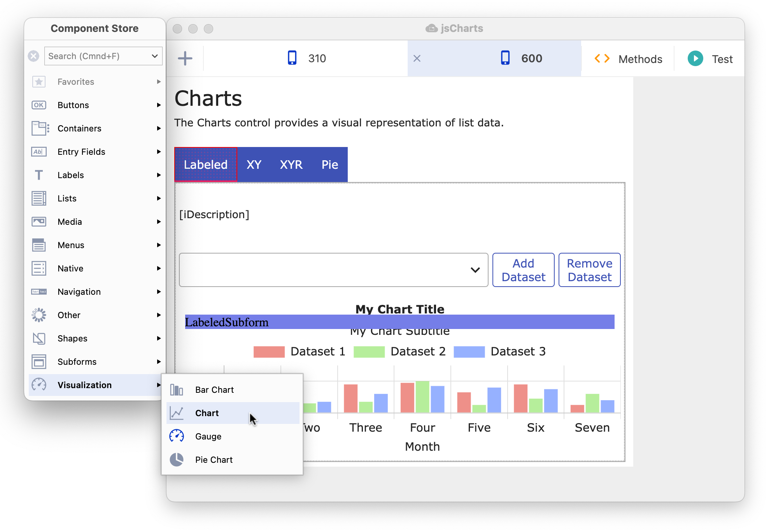Click the Navigation tab bar icon
Image resolution: width=769 pixels, height=532 pixels.
39,292
